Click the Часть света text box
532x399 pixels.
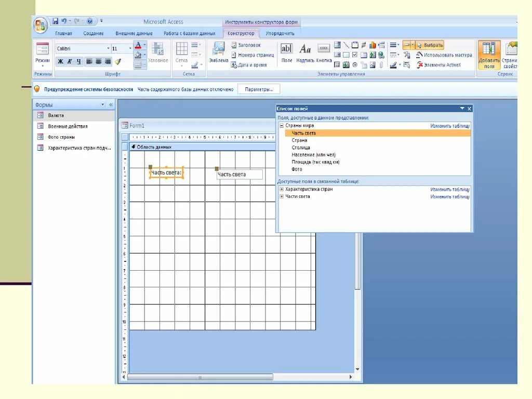pyautogui.click(x=240, y=175)
